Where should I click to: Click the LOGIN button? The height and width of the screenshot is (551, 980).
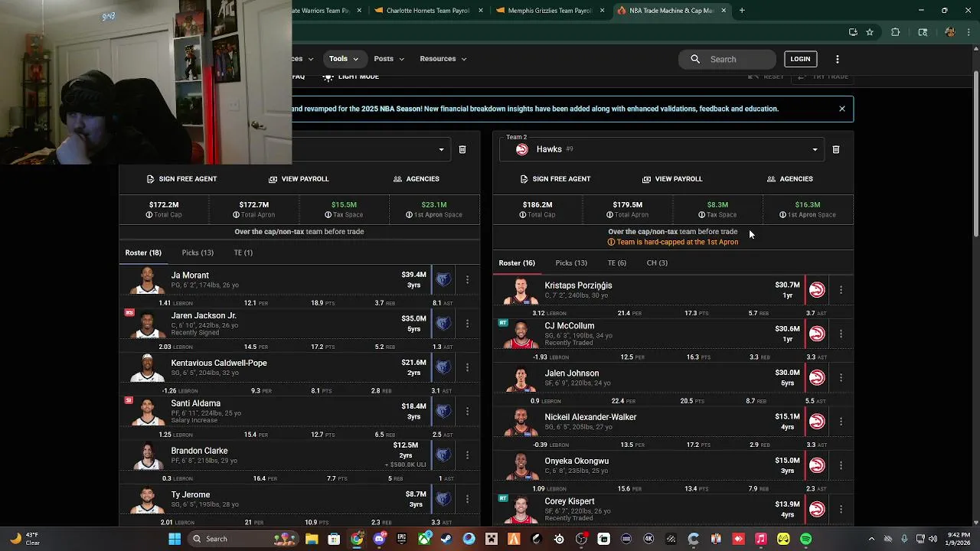point(800,59)
